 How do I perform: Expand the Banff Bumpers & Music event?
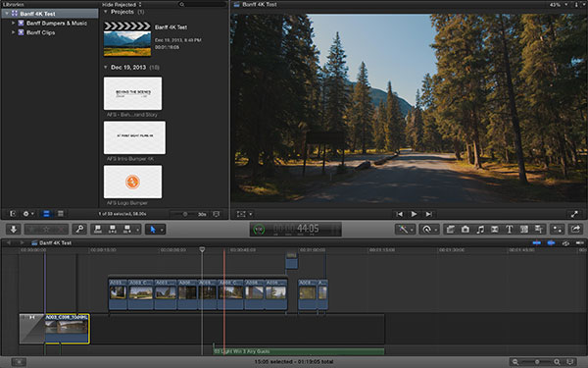(13, 23)
